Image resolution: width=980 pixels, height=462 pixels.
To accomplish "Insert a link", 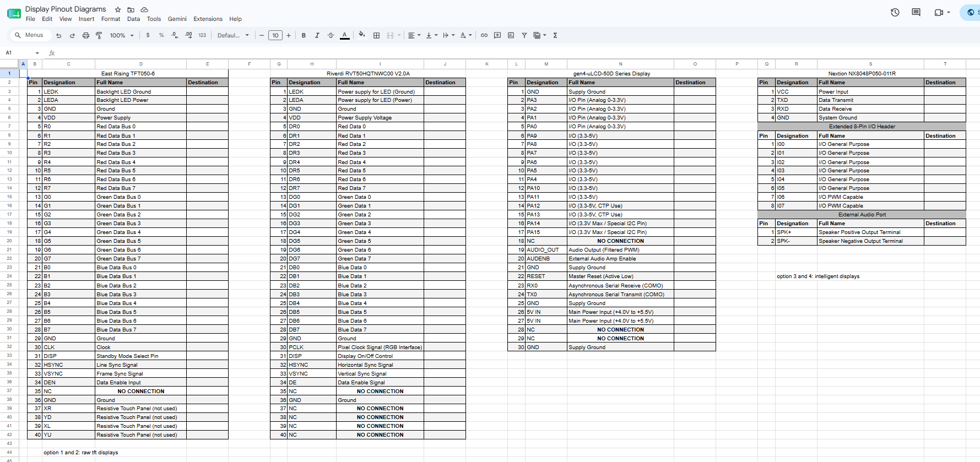I will [x=484, y=35].
